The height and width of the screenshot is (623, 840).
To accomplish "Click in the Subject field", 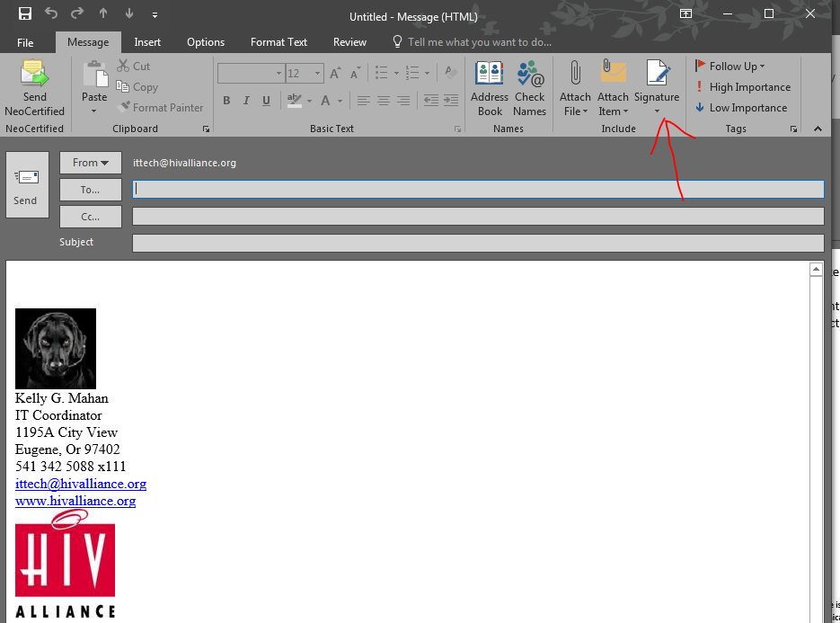I will tap(478, 243).
